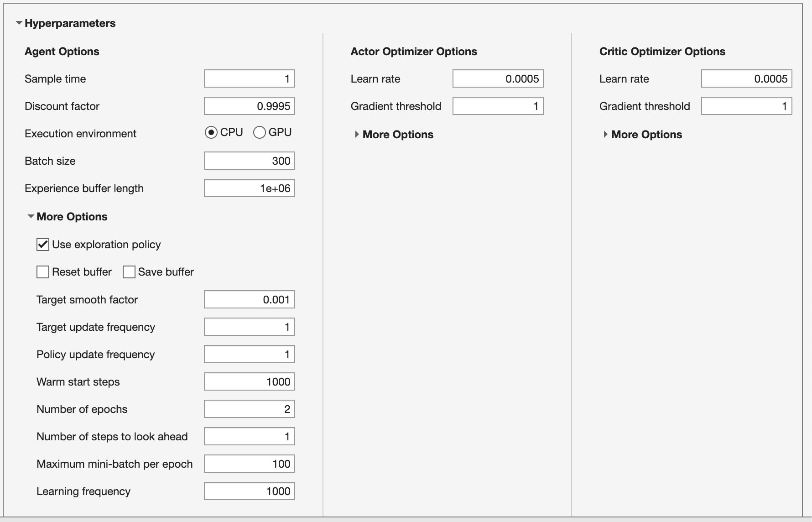Screen dimensions: 812x522
Task: Select the GPU execution environment
Action: (x=259, y=133)
